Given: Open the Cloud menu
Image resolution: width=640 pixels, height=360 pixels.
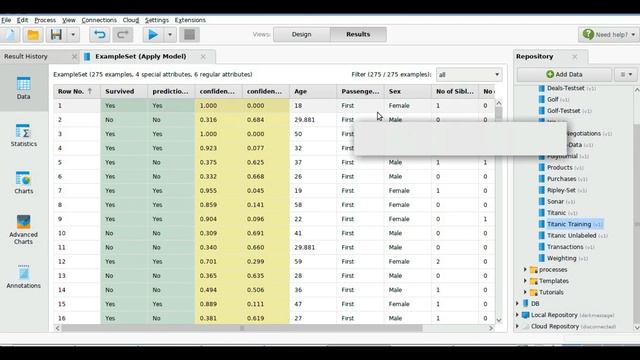Looking at the screenshot, I should click(x=131, y=20).
